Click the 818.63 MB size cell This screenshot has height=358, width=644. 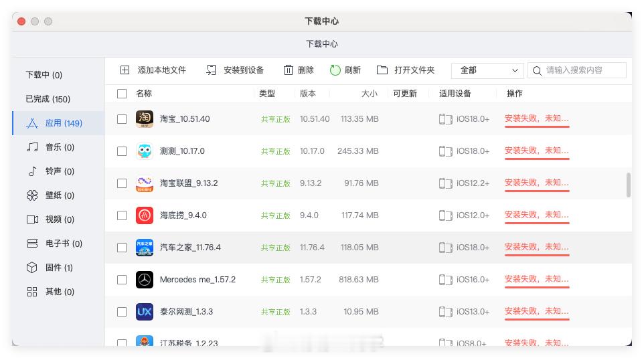[x=359, y=280]
